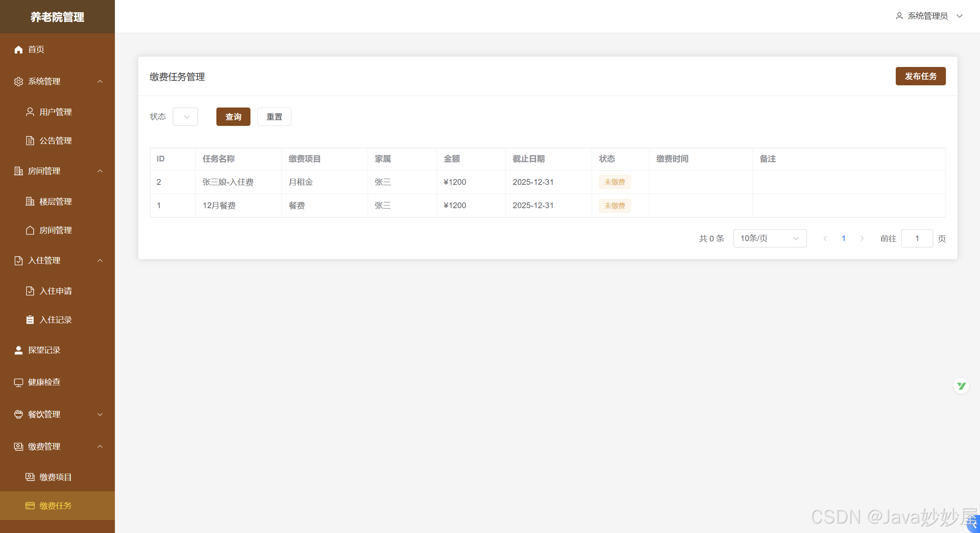Collapse the 房间管理 submenu chevron
The width and height of the screenshot is (980, 533).
[100, 171]
